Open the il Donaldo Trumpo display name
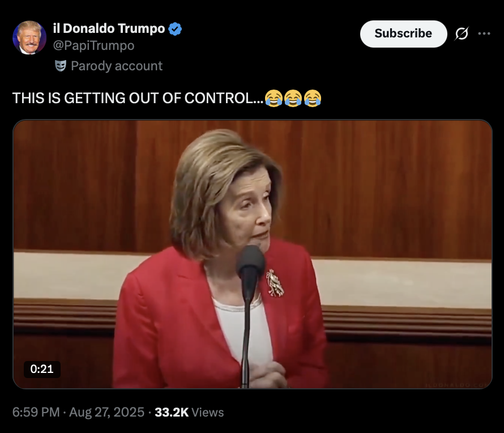This screenshot has height=433, width=504. [x=109, y=29]
